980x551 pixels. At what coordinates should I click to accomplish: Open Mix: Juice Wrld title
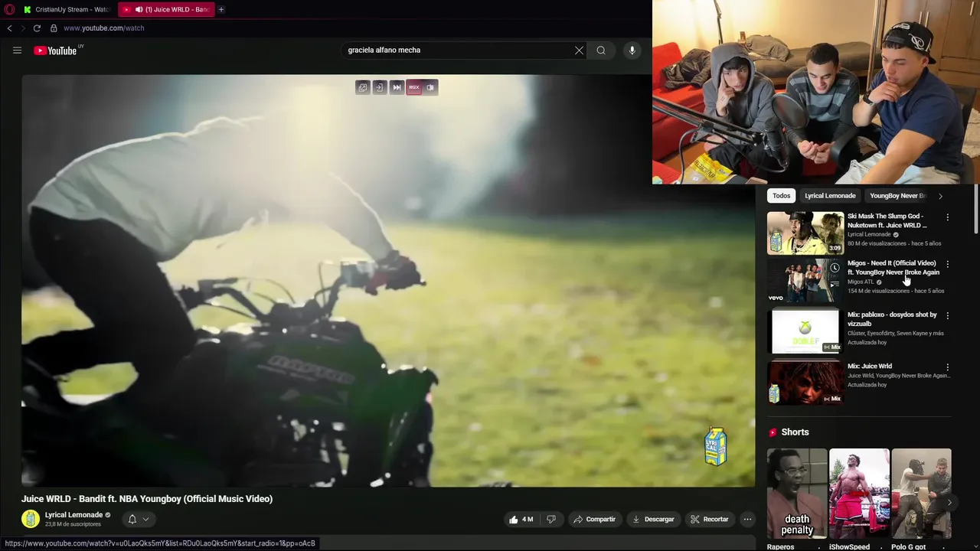[870, 366]
